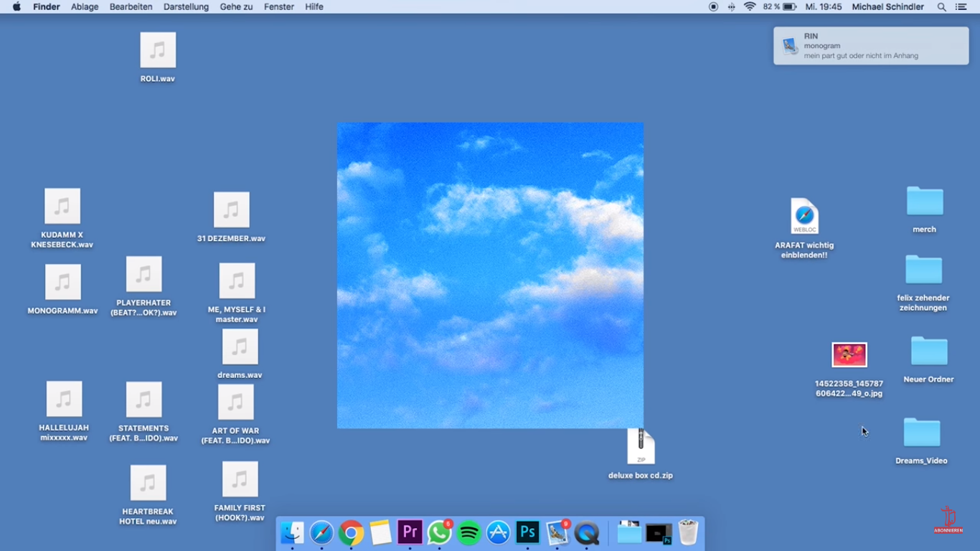
Task: Toggle the Notification Center icon
Action: click(961, 6)
